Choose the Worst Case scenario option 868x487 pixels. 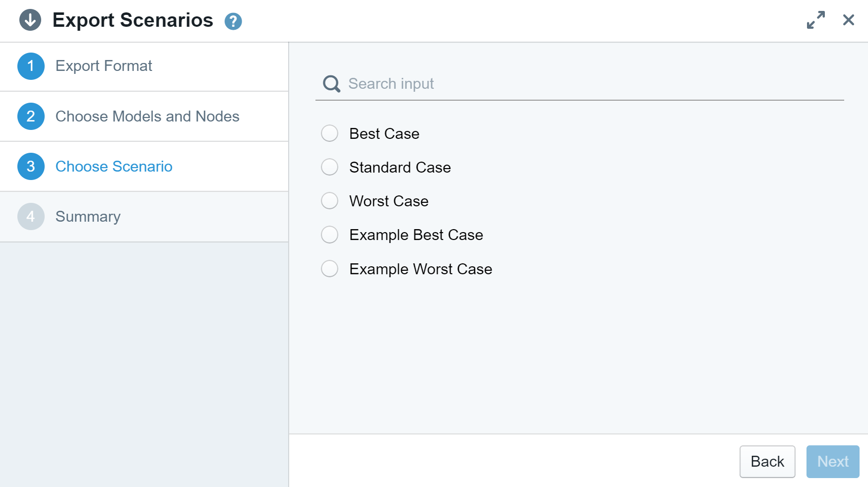point(330,201)
